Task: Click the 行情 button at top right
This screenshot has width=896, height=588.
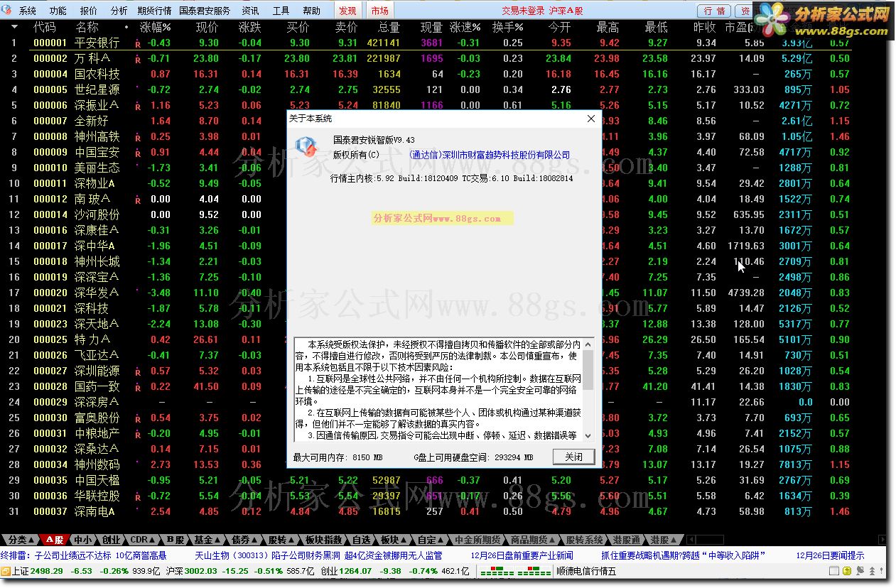Action: (715, 11)
